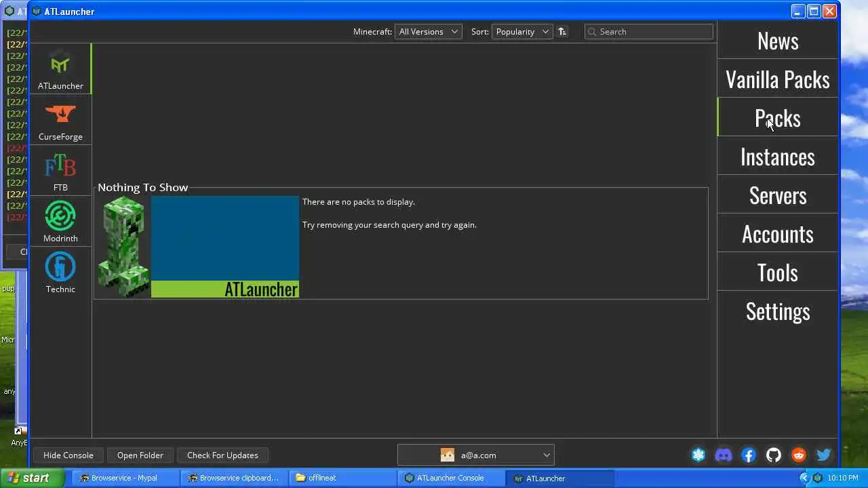
Task: Open the GitHub icon link
Action: pos(774,455)
